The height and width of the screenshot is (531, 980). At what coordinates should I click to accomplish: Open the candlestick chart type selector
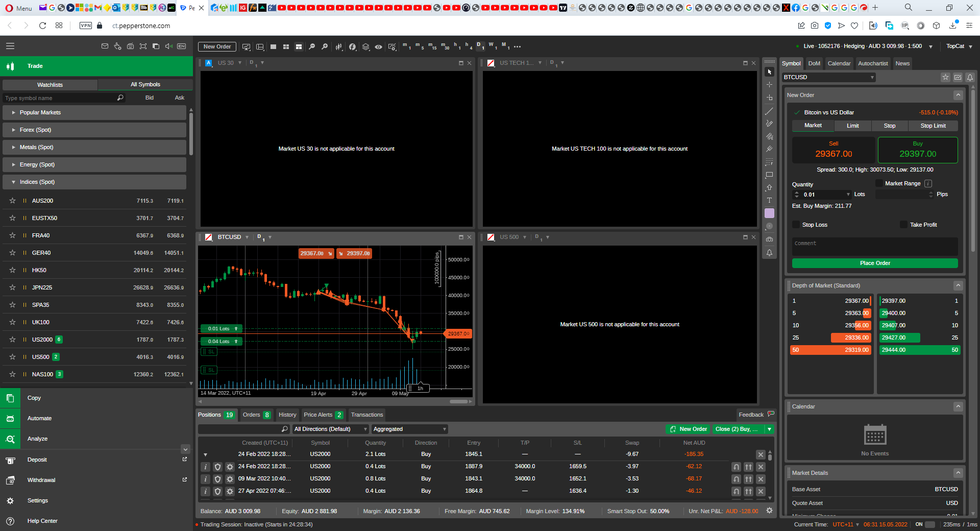point(339,46)
